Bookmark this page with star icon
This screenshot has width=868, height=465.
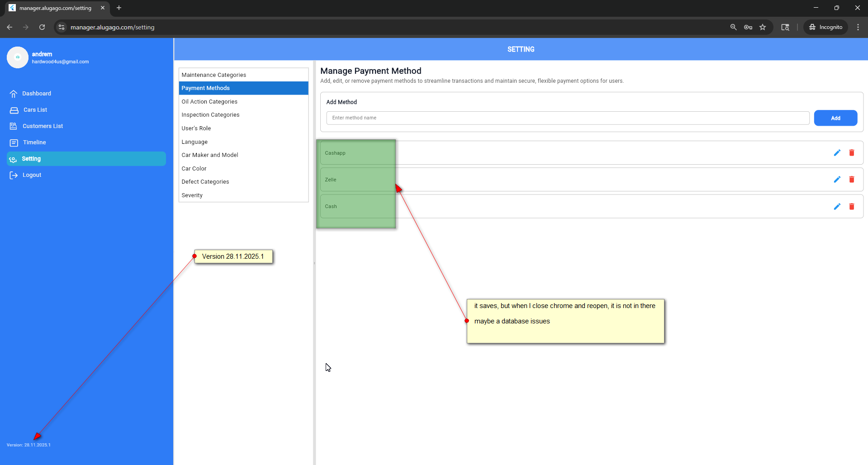point(763,27)
